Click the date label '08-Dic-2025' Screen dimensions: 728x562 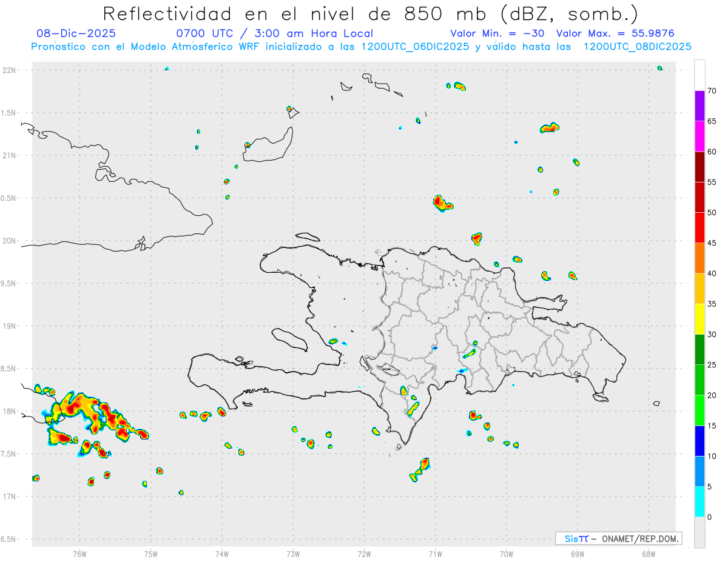point(76,33)
